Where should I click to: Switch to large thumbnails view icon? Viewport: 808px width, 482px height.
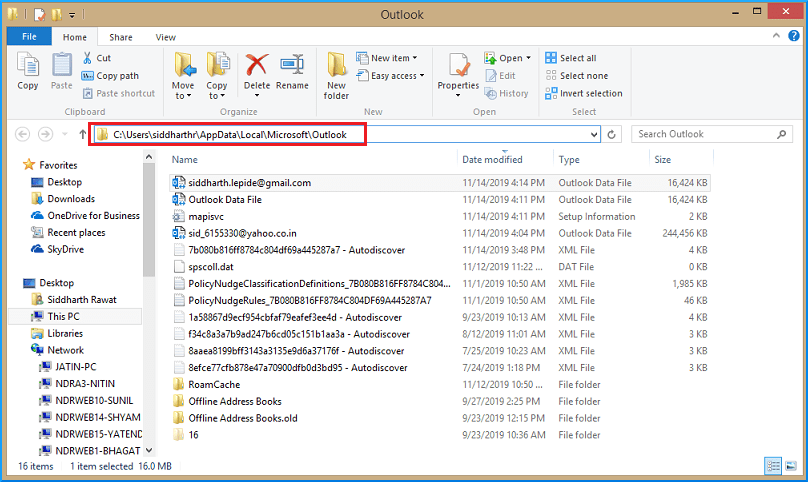[x=791, y=466]
